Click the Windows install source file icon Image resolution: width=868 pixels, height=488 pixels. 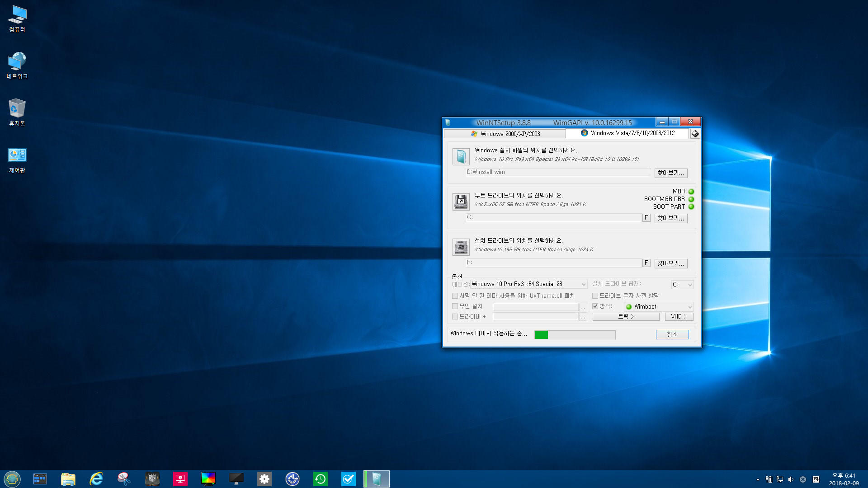pyautogui.click(x=461, y=157)
